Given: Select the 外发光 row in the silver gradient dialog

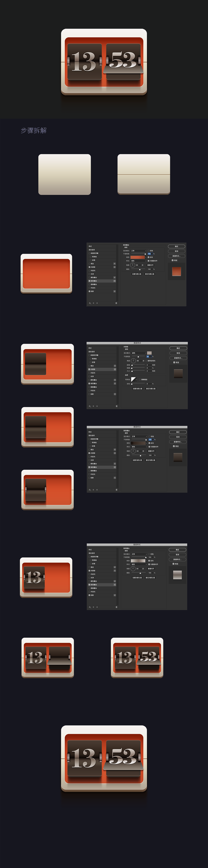Looking at the screenshot, I should (102, 591).
